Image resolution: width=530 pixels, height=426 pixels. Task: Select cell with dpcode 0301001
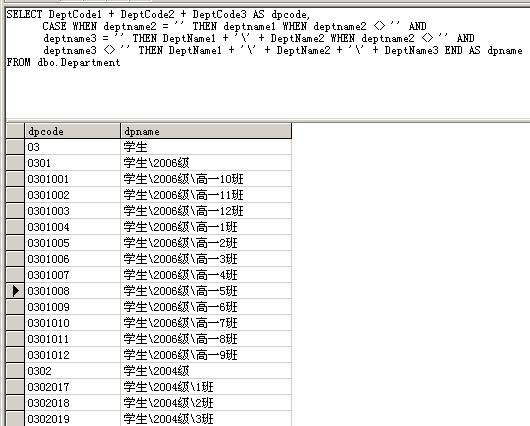click(x=73, y=179)
